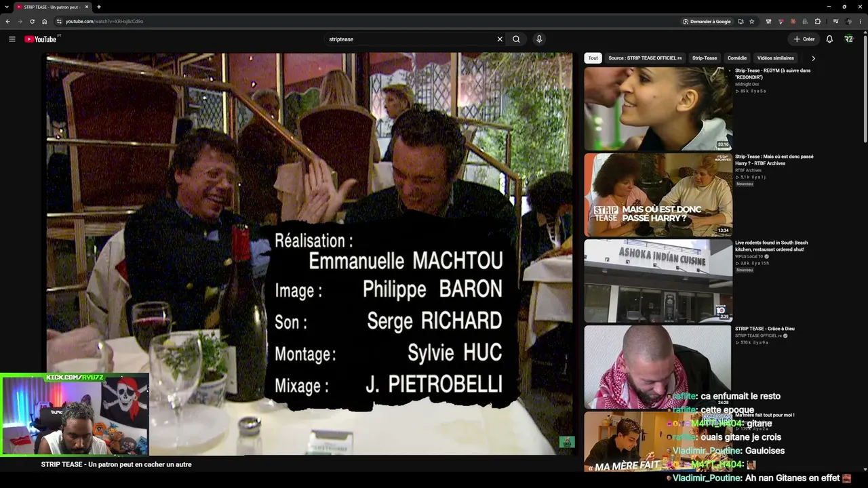
Task: Open 'STRIP TEASE - Grâce à Dieu' title
Action: [x=765, y=329]
